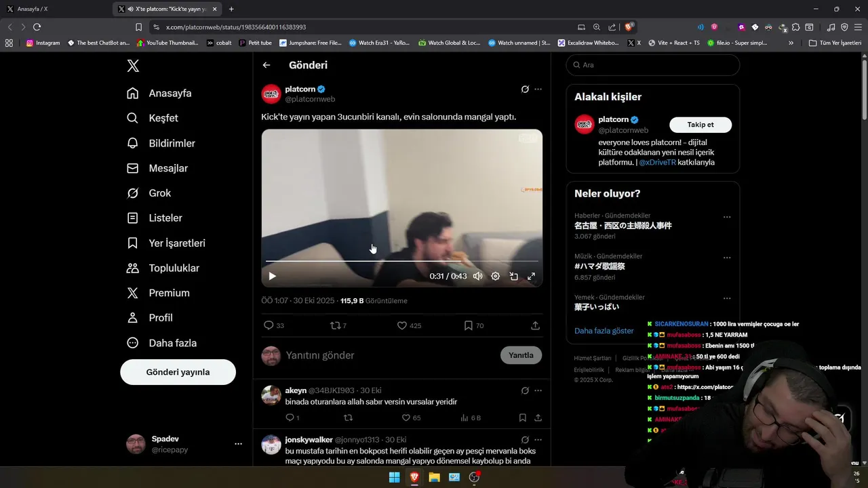Repost akeyn's reply
868x488 pixels.
click(348, 418)
